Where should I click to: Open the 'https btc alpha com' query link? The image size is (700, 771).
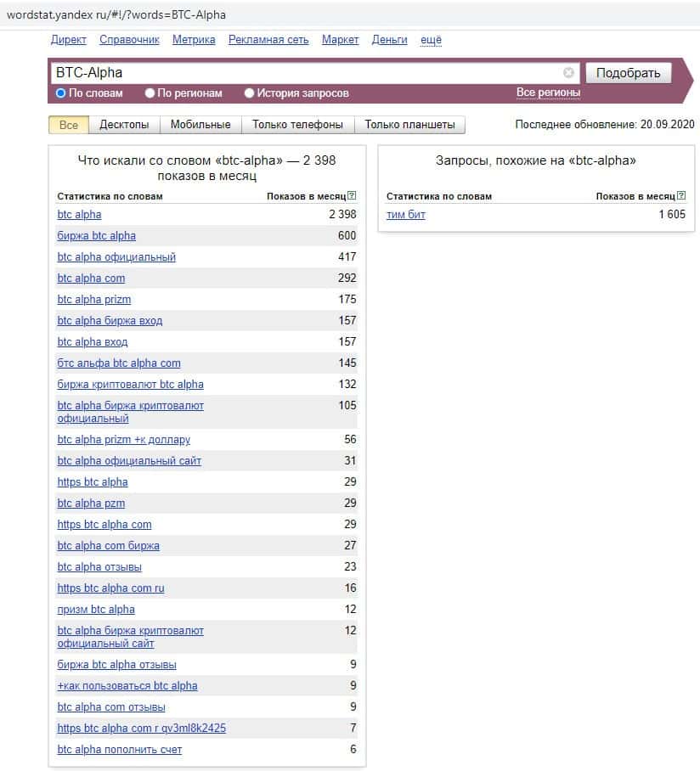pos(104,524)
